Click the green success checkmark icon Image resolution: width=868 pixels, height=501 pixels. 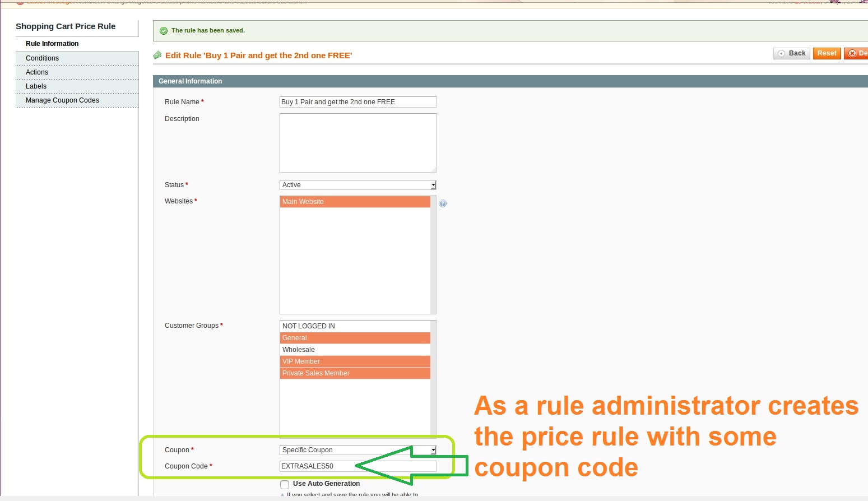tap(164, 31)
